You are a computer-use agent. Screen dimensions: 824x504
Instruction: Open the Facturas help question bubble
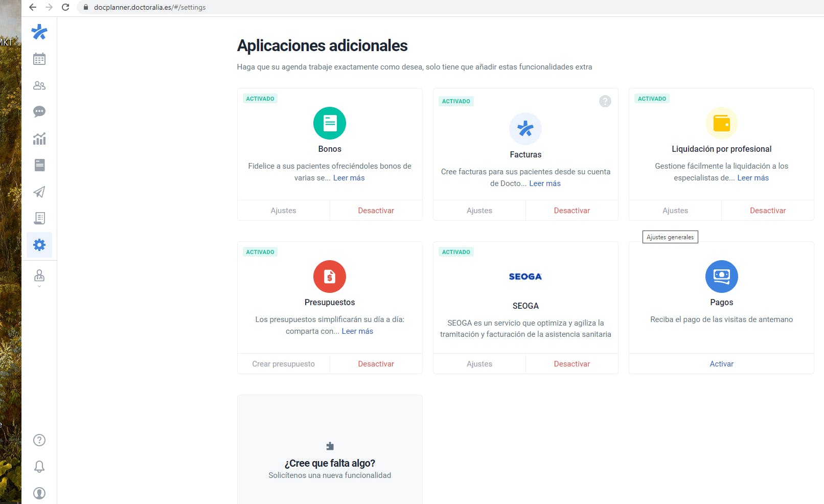coord(605,101)
